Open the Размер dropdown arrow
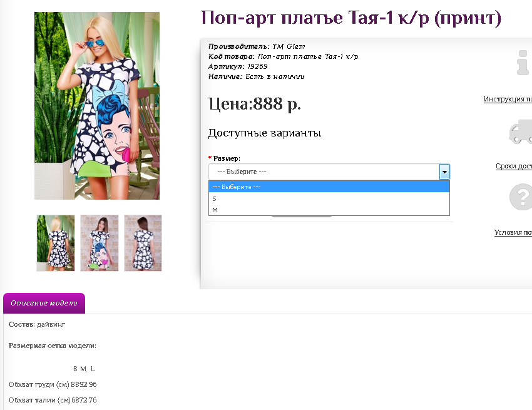The image size is (532, 410). 444,172
